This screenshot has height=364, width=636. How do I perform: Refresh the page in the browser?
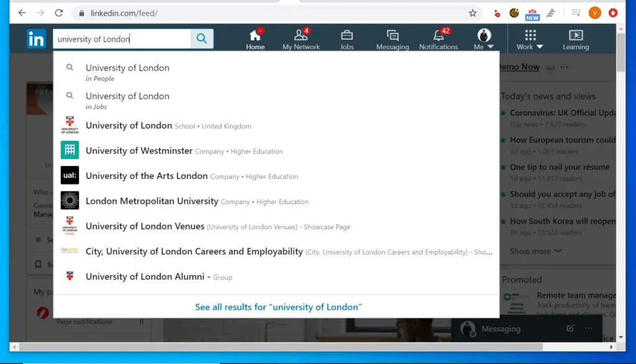click(59, 12)
